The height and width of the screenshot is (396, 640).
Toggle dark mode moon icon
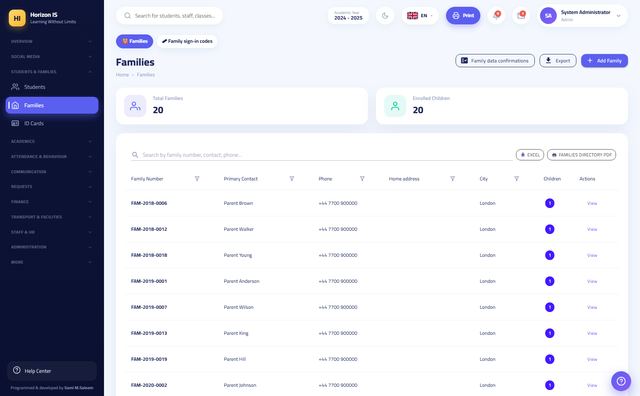(x=385, y=16)
